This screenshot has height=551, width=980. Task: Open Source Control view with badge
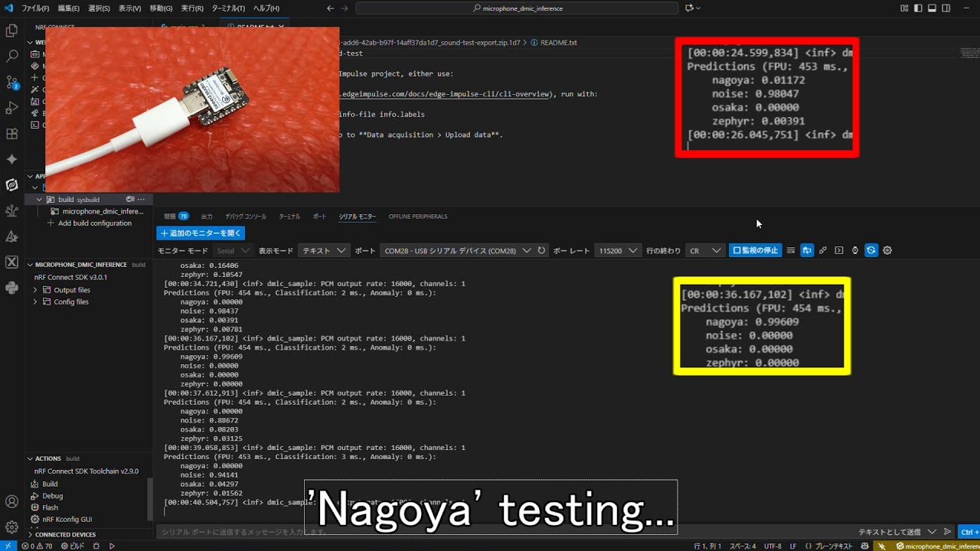[11, 82]
